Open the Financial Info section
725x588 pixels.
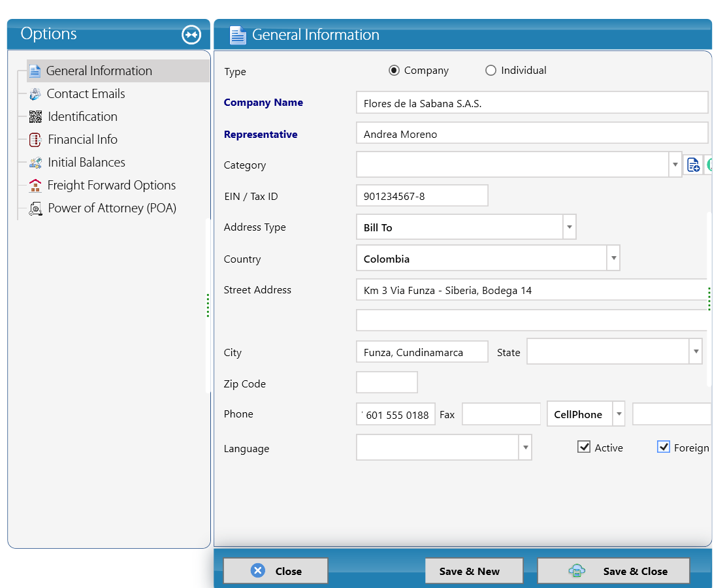[x=83, y=140]
